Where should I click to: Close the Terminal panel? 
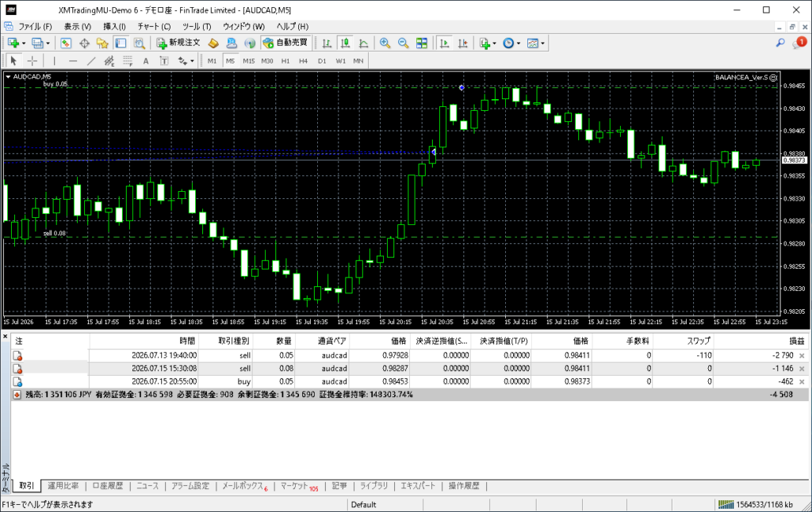[6, 337]
